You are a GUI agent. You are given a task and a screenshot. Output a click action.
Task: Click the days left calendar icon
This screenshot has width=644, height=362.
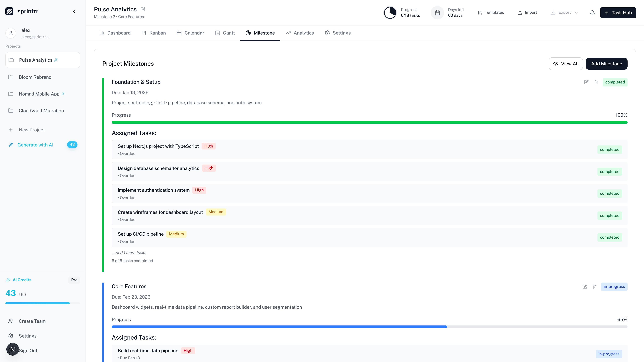tap(437, 13)
